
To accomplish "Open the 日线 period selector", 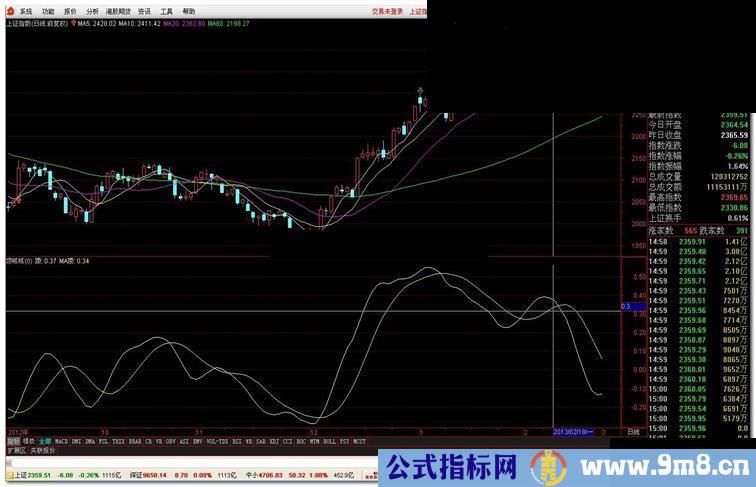I will pos(632,431).
